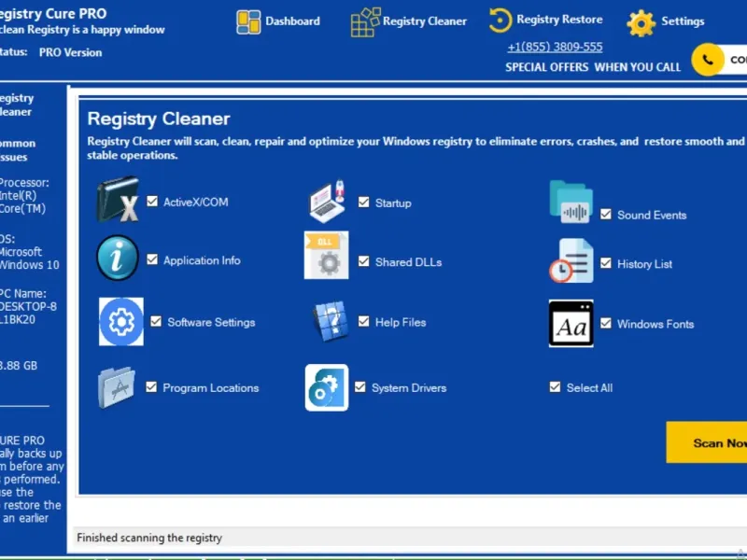This screenshot has height=560, width=747.
Task: Click the Registry Restore circular arrow icon
Action: pyautogui.click(x=500, y=21)
